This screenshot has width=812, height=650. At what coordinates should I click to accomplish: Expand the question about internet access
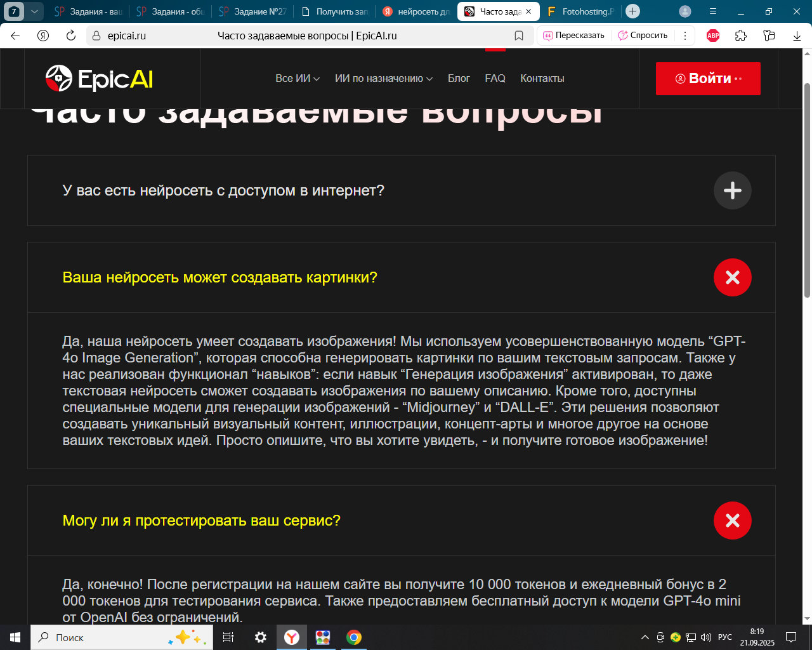pos(733,190)
